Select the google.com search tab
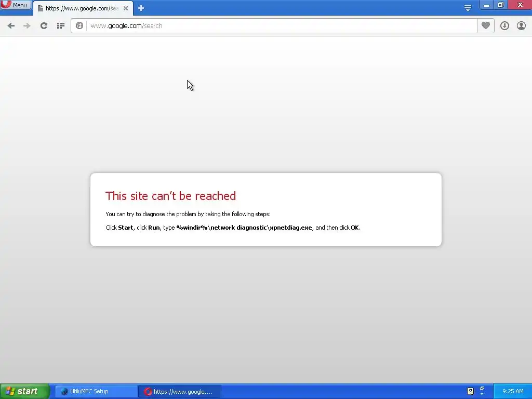 coord(83,8)
